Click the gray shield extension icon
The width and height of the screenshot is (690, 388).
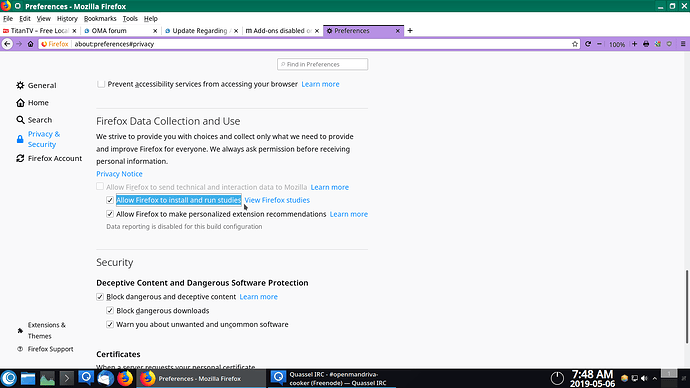(669, 44)
